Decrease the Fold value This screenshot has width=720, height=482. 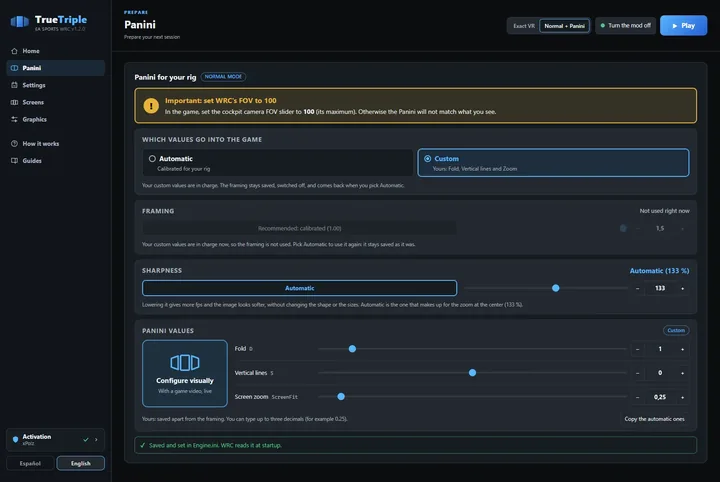[x=637, y=349]
